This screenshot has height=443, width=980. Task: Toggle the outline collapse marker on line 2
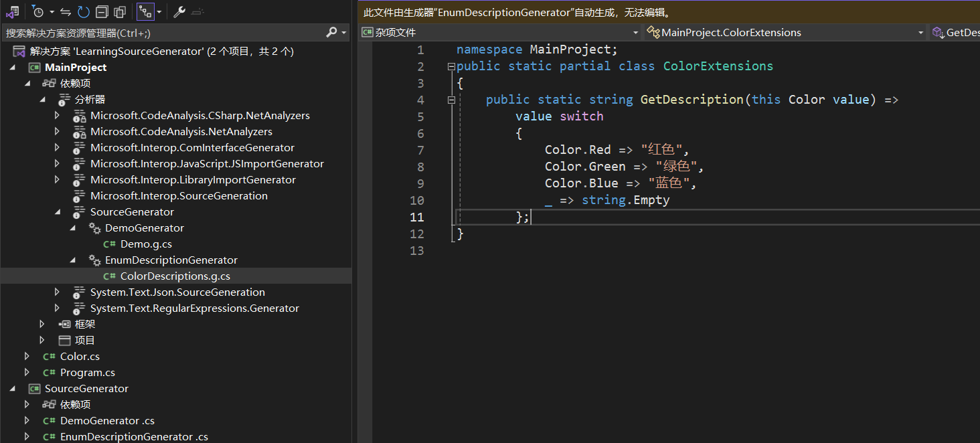pyautogui.click(x=452, y=66)
